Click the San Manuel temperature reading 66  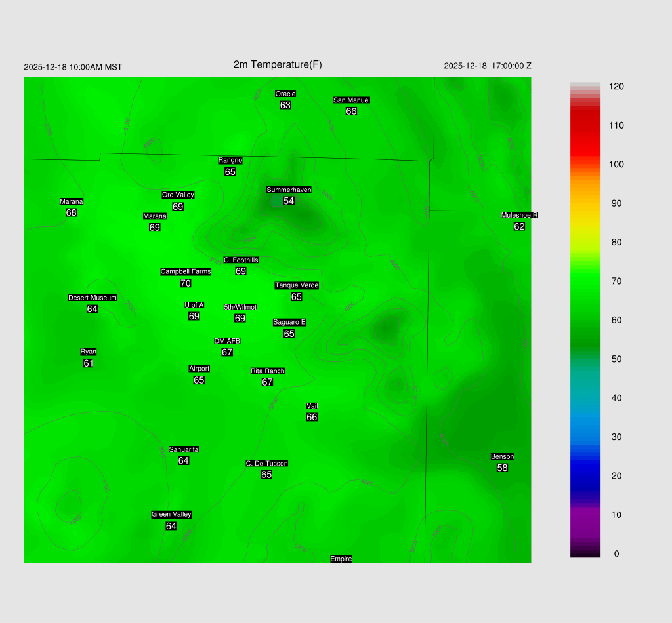[351, 111]
